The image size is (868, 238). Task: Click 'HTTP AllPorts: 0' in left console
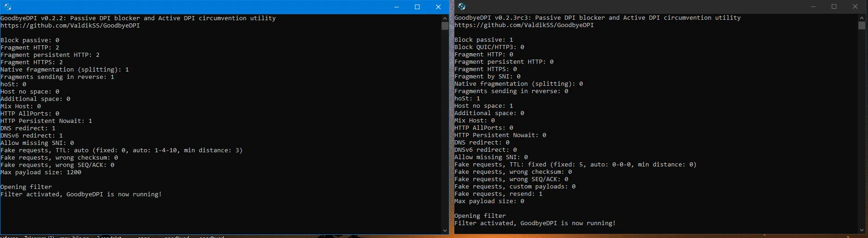point(30,114)
